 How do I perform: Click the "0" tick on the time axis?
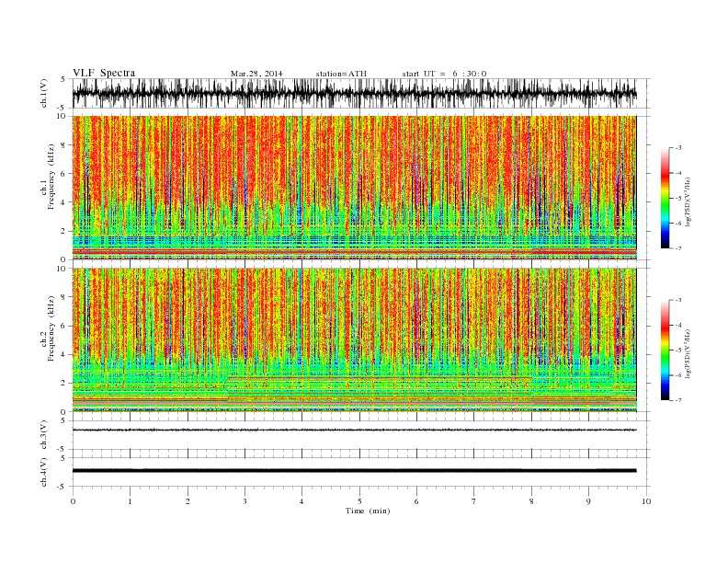point(73,501)
